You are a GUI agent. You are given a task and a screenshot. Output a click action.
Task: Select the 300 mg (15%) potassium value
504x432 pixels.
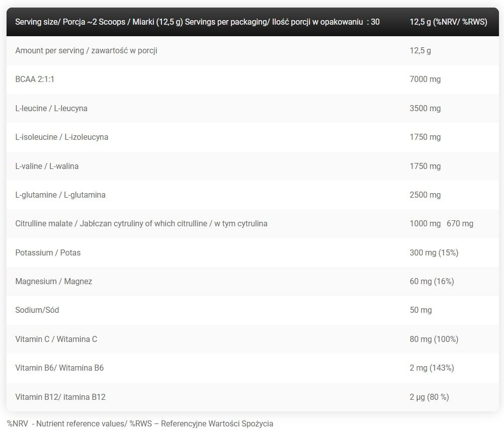coord(434,252)
